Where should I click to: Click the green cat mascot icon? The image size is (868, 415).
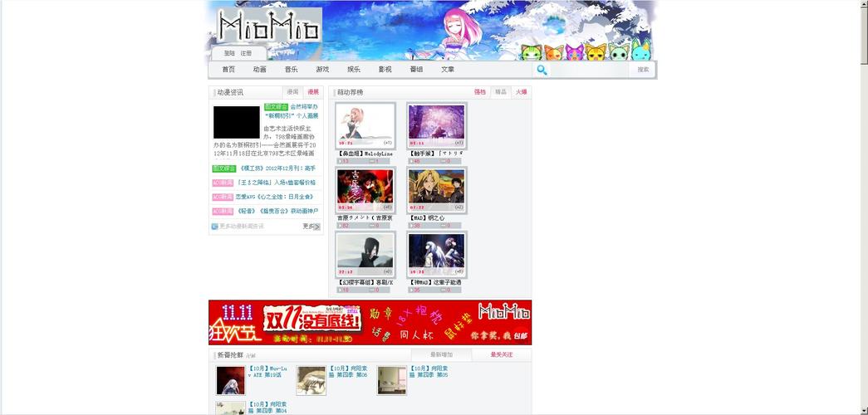[530, 52]
